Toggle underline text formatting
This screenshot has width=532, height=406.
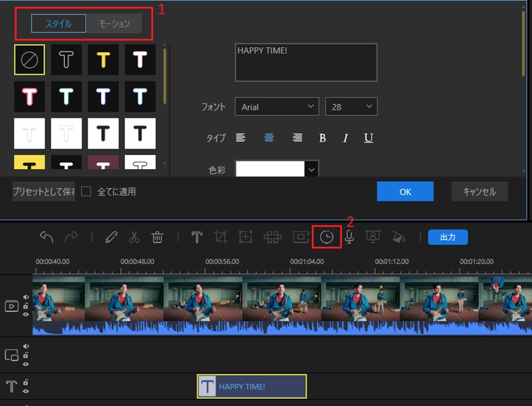pyautogui.click(x=368, y=138)
